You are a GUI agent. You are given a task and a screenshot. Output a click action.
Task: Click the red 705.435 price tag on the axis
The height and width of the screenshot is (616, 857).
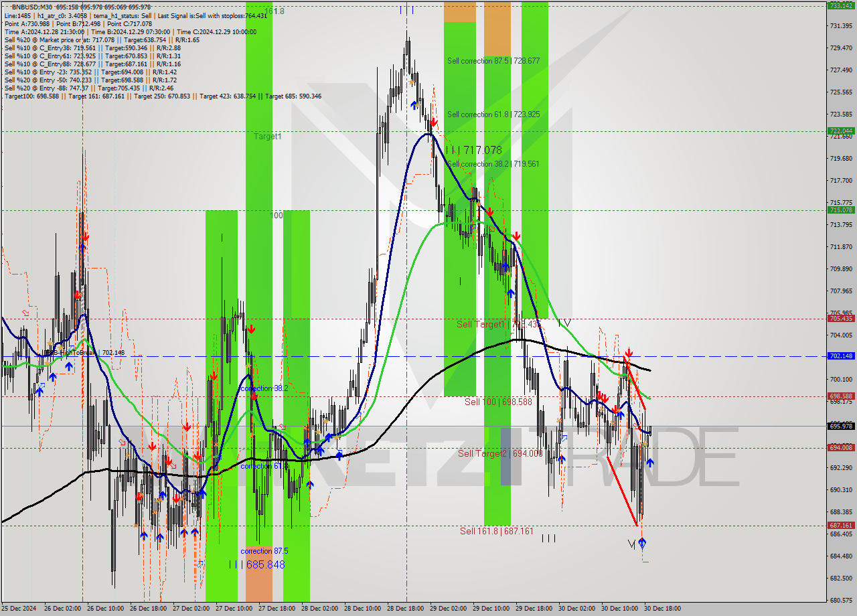841,318
